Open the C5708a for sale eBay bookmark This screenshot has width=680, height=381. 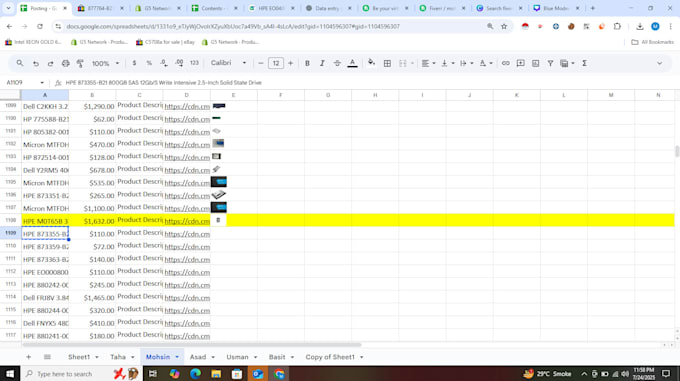pyautogui.click(x=165, y=42)
